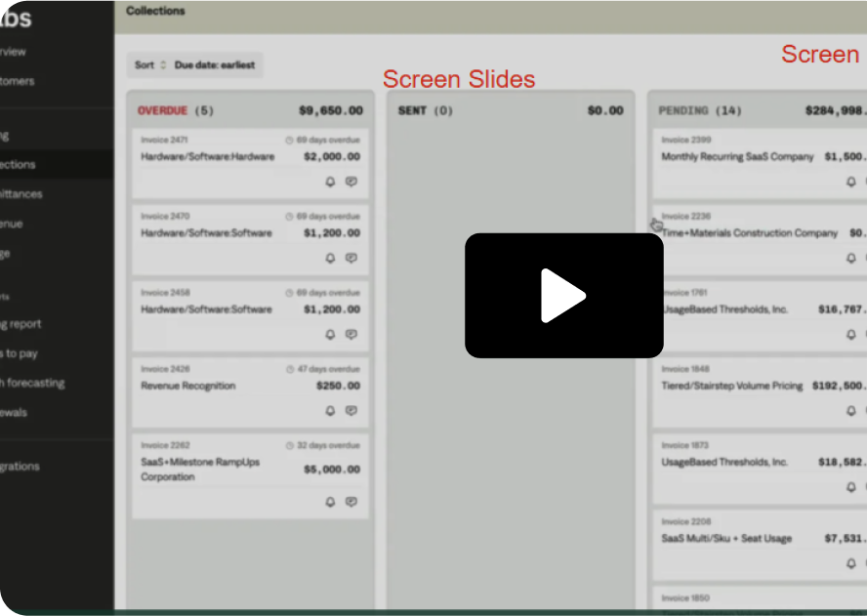867x616 pixels.
Task: Open Invoice 2471 Hardware/Software:Hardware card
Action: click(x=250, y=164)
